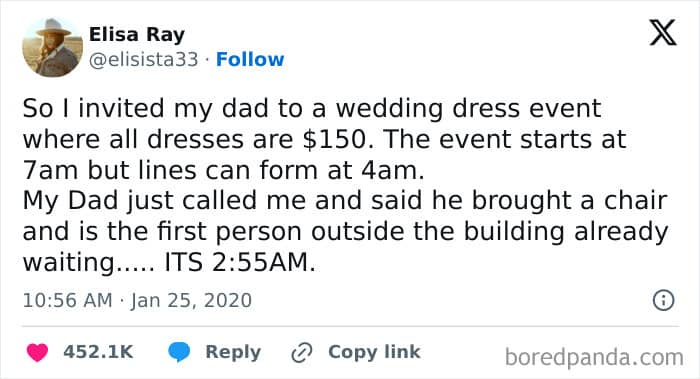Viewport: 700px width, 379px height.
Task: View the 452.1K likes count
Action: [x=98, y=352]
